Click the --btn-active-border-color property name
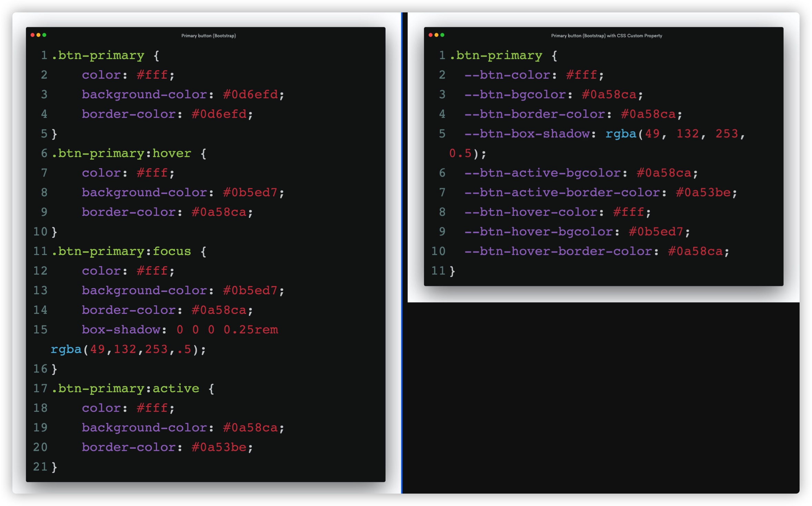This screenshot has width=812, height=506. tap(562, 192)
